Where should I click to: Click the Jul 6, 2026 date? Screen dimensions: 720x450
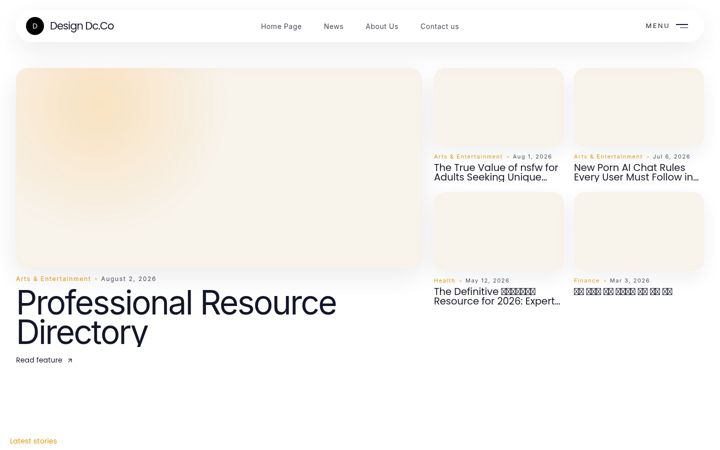coord(671,157)
